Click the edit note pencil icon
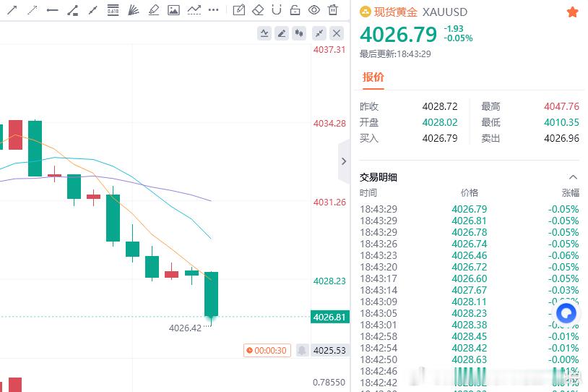Image resolution: width=588 pixels, height=392 pixels. (x=239, y=10)
